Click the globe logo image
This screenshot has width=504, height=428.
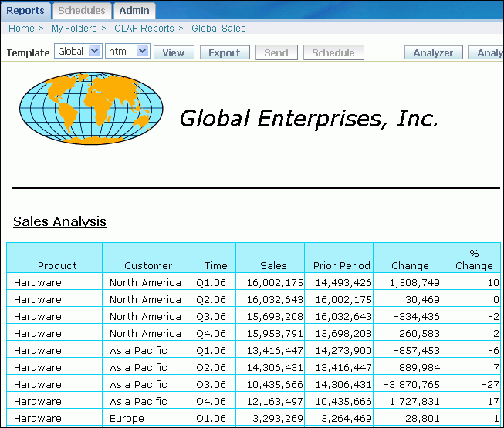tap(91, 109)
